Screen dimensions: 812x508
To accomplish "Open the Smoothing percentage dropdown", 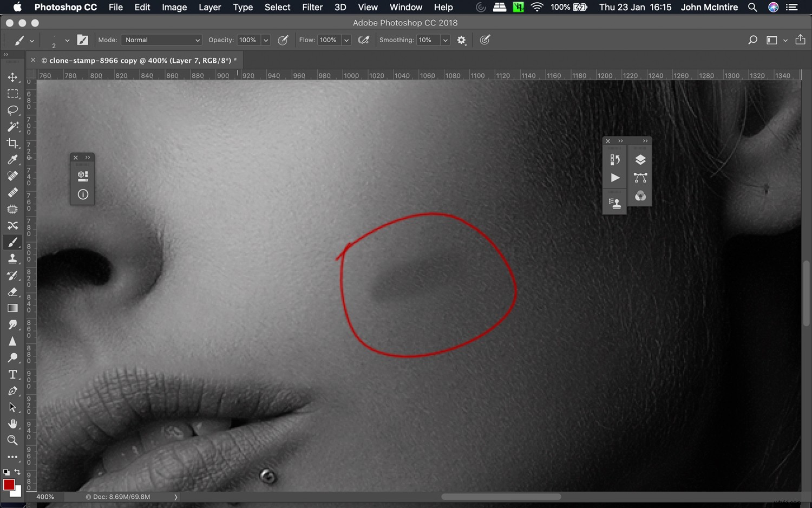I will (444, 40).
